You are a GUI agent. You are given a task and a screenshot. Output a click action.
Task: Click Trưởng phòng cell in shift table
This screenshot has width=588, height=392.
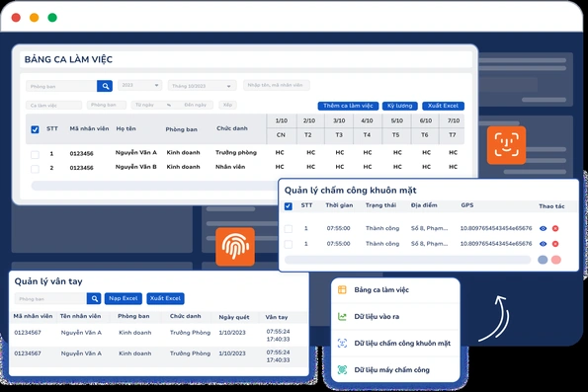pyautogui.click(x=236, y=152)
